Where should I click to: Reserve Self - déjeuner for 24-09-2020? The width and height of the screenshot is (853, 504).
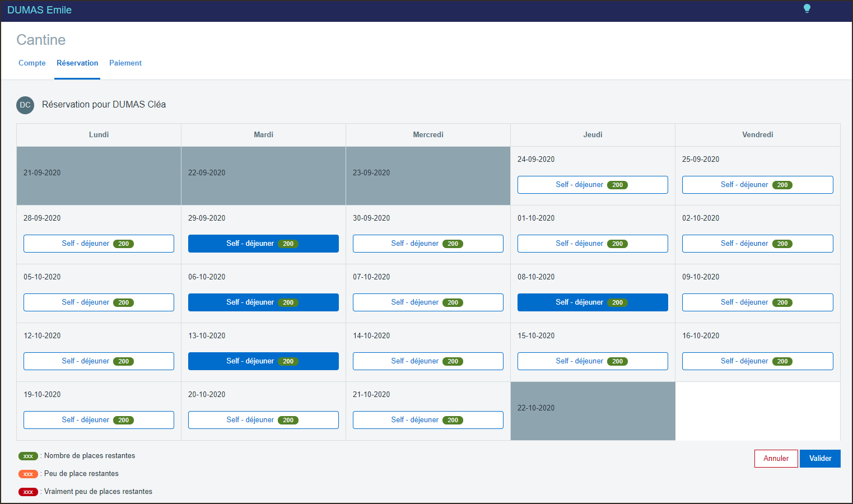[593, 185]
